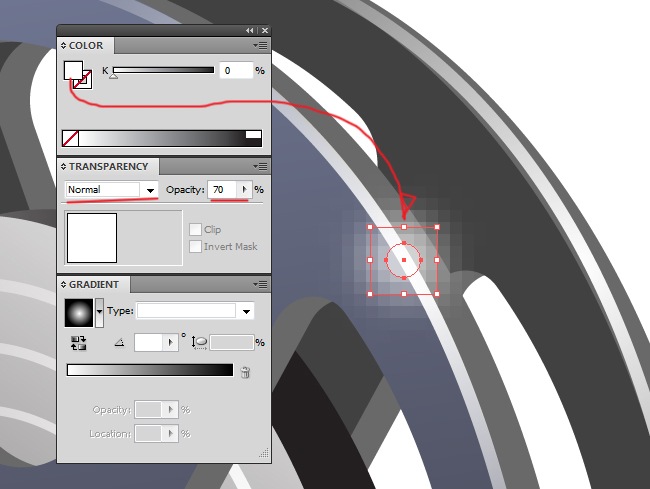Viewport: 650px width, 489px height.
Task: Open the Transparency panel options menu
Action: tap(260, 167)
